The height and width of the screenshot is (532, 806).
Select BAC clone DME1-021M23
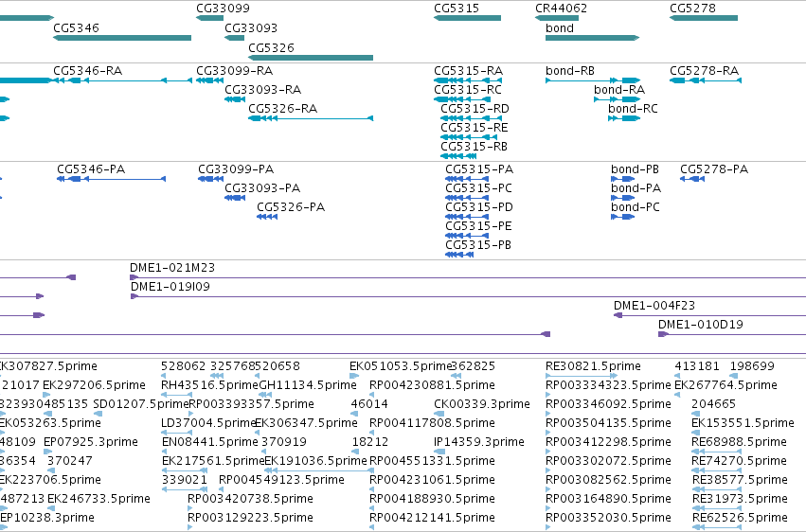(x=468, y=277)
